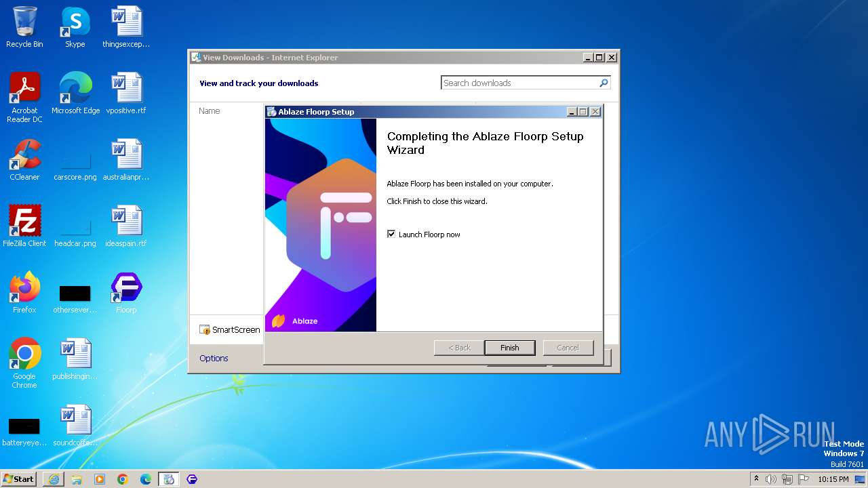Click the Name column header in downloads
Viewport: 868px width, 488px height.
coord(209,110)
